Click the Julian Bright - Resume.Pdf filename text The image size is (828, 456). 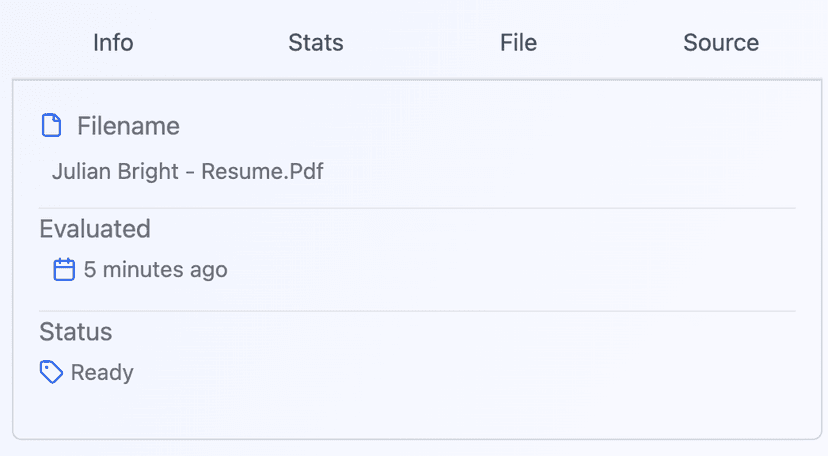point(187,171)
